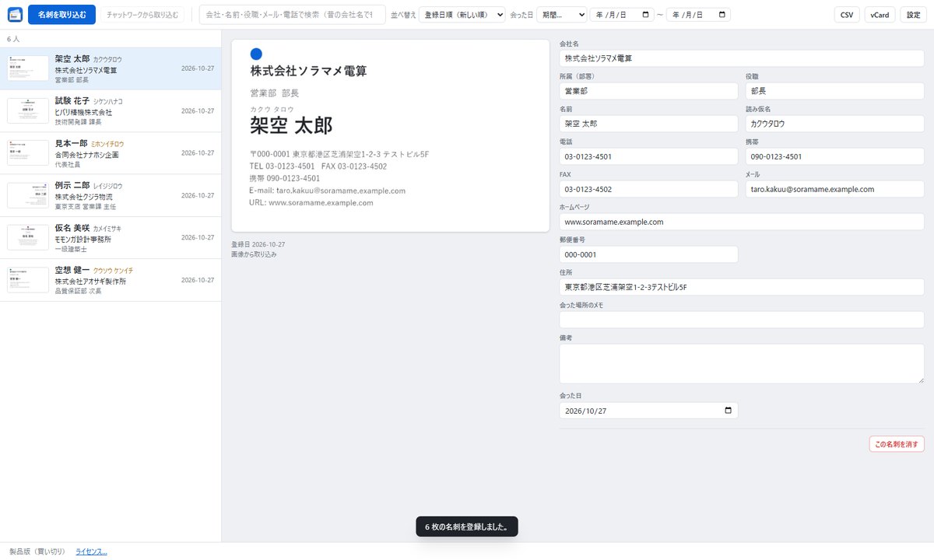Open the 並べ替え sort order dropdown
This screenshot has height=560, width=934.
coord(462,15)
